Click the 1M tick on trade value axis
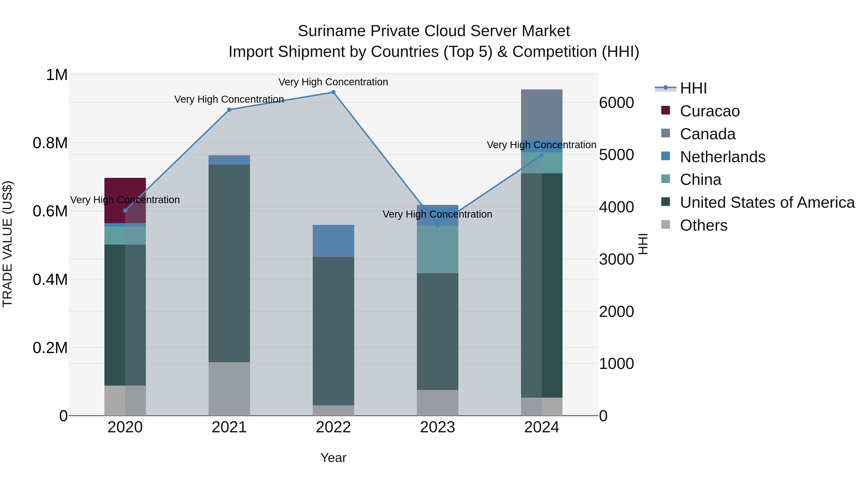868x488 pixels. click(x=57, y=75)
